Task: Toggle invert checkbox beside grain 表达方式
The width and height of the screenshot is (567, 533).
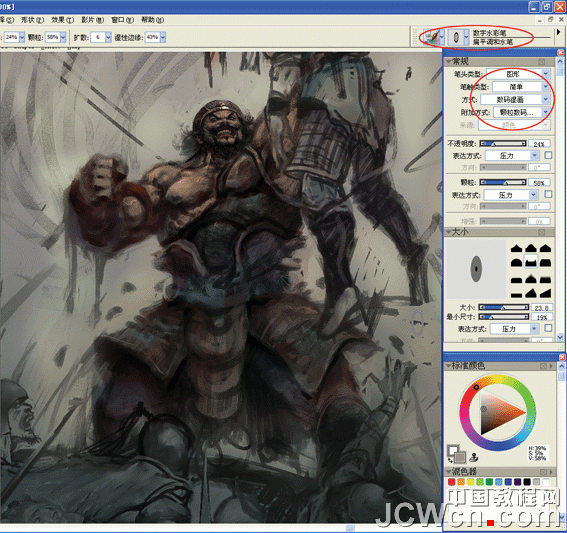Action: point(549,194)
